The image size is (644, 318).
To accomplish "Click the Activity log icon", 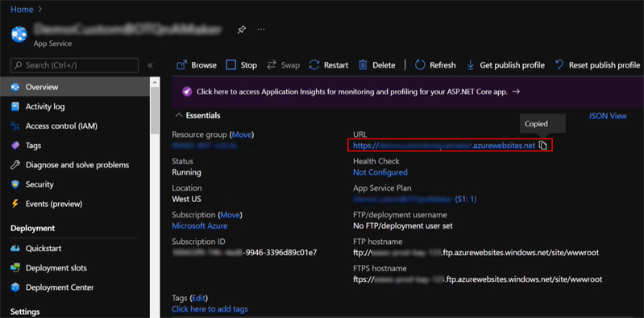I will point(15,107).
